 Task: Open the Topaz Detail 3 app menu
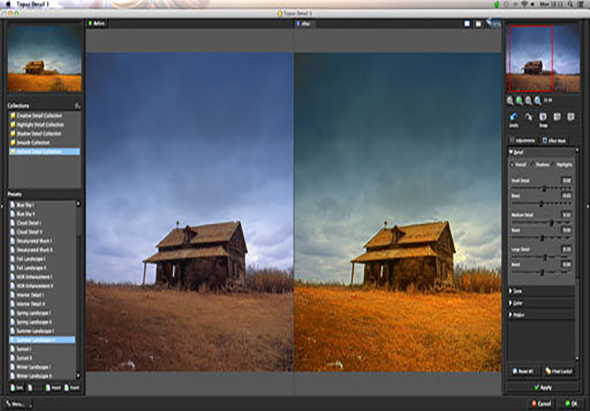pos(33,4)
